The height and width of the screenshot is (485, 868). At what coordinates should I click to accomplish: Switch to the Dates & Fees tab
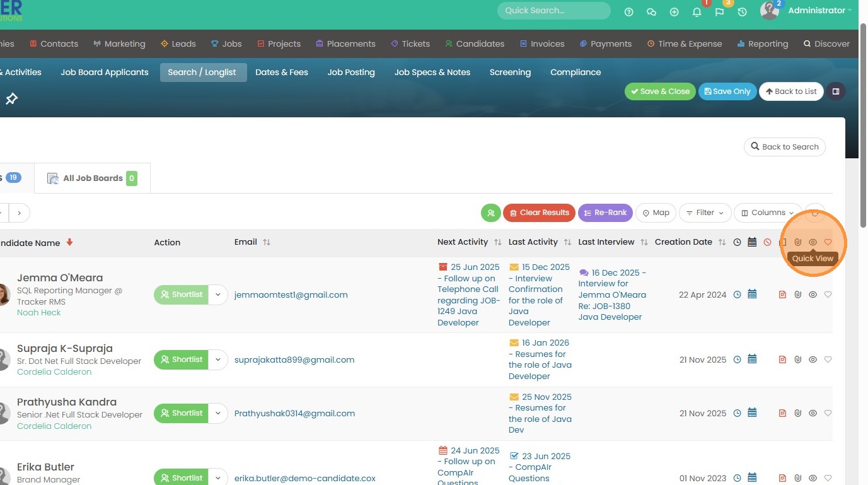(x=282, y=73)
